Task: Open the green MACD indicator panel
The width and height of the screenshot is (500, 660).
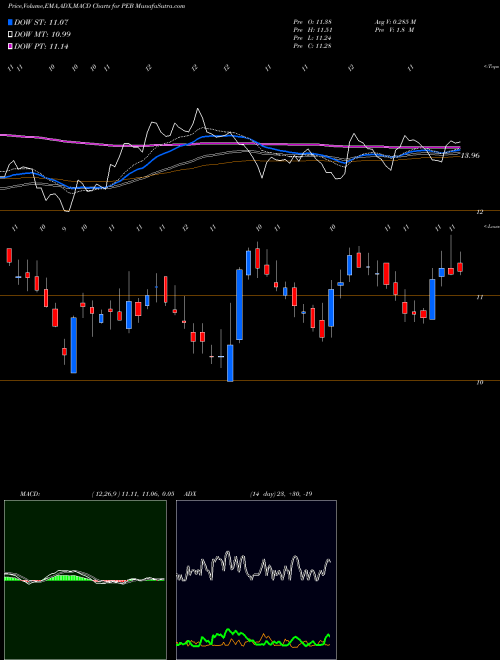Action: [85, 580]
